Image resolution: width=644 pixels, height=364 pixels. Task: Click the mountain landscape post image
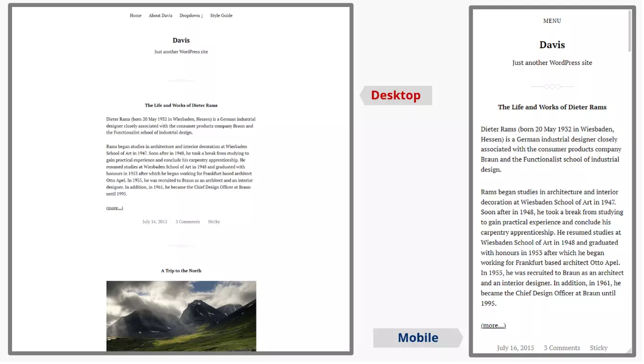[181, 316]
